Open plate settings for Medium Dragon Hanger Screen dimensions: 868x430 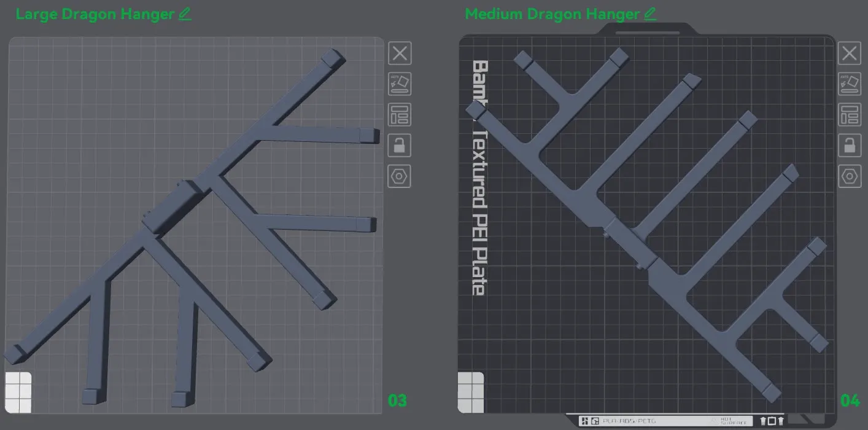pyautogui.click(x=850, y=177)
